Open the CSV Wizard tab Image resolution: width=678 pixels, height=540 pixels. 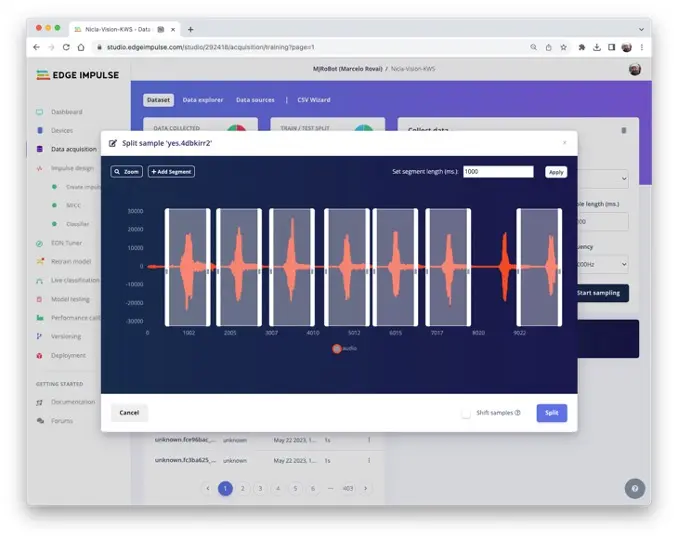point(313,100)
